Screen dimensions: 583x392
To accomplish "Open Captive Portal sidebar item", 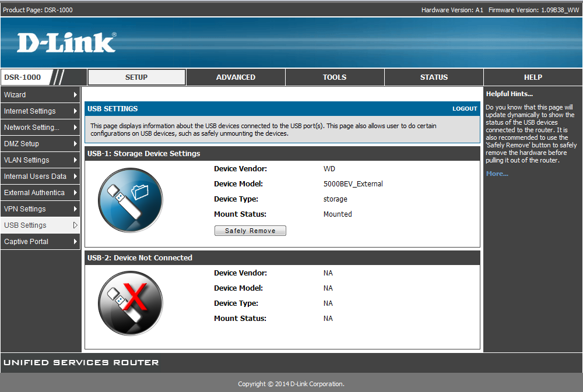I will 40,242.
